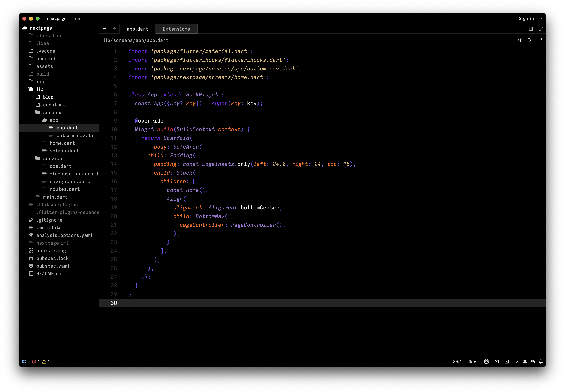
Task: Toggle inlay hints with the :T button
Action: click(x=519, y=40)
